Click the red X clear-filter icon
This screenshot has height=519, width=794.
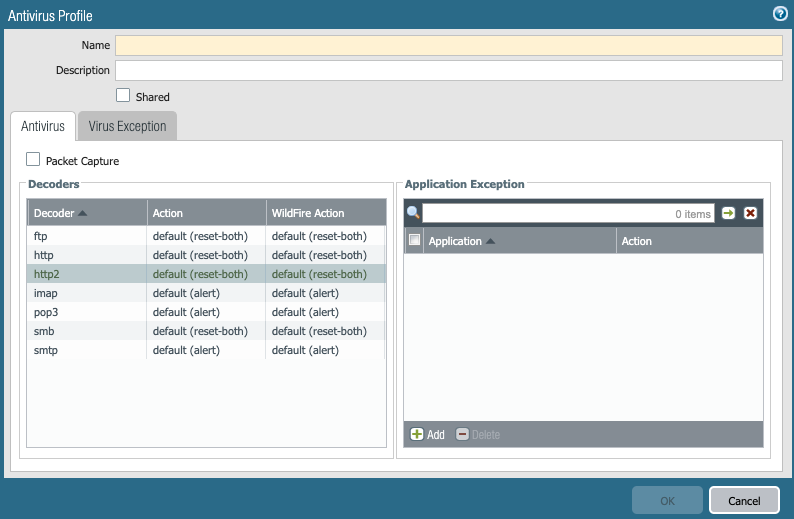[x=750, y=213]
